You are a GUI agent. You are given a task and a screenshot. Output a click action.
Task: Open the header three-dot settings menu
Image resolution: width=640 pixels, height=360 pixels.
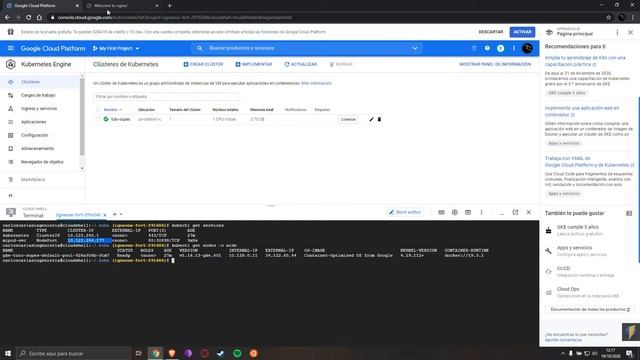pyautogui.click(x=514, y=48)
